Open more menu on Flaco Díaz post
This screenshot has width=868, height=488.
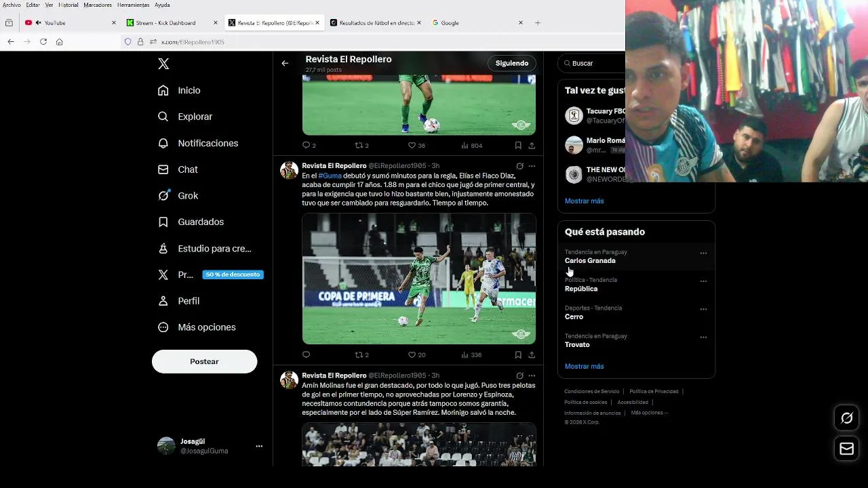[x=532, y=166]
